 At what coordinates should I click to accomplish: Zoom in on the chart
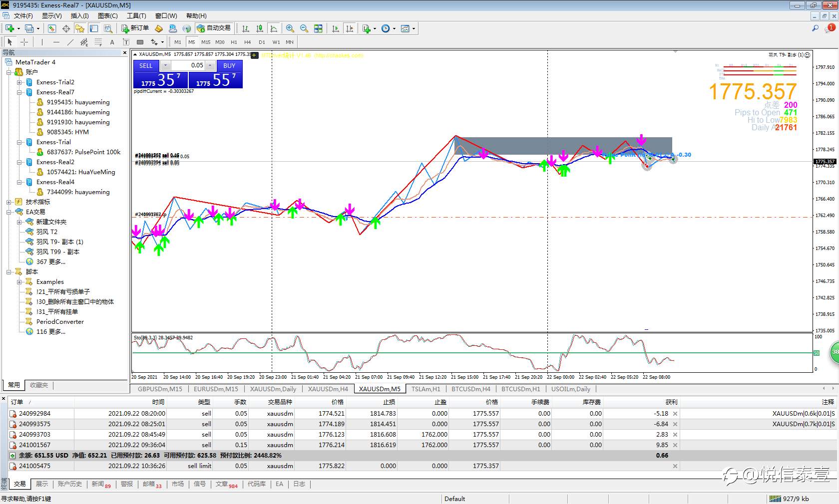click(x=290, y=28)
